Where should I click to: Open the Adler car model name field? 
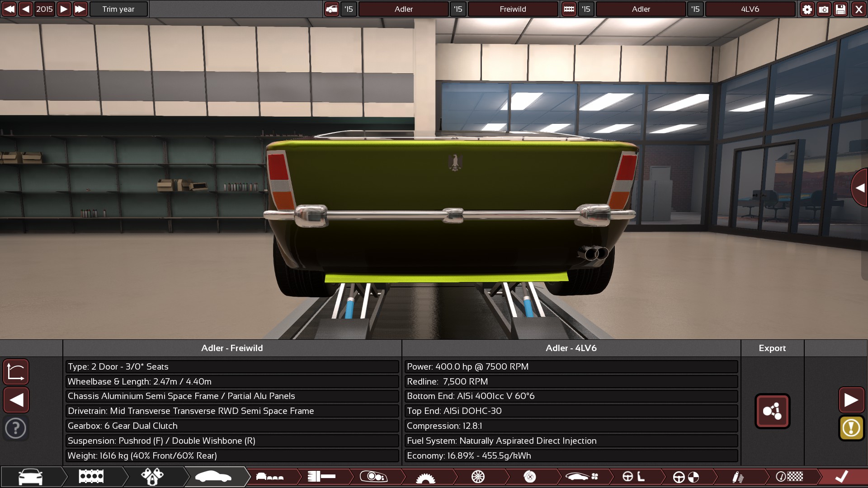tap(403, 9)
